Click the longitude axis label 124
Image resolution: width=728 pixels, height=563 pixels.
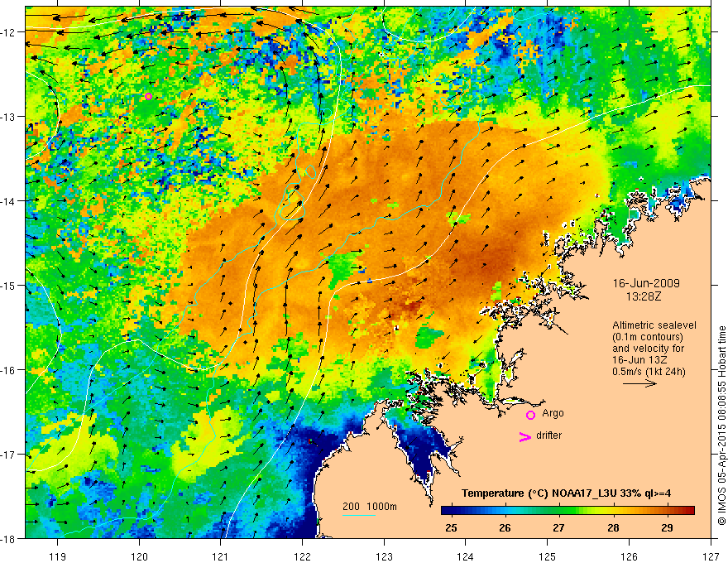466,556
